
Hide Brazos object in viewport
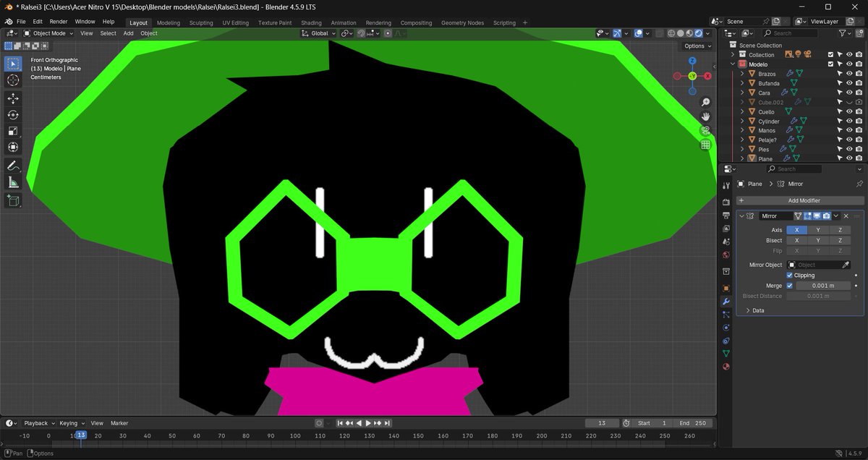849,74
